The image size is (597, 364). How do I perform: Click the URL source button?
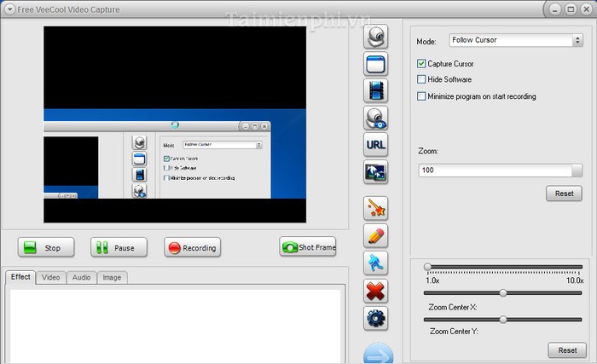click(375, 145)
